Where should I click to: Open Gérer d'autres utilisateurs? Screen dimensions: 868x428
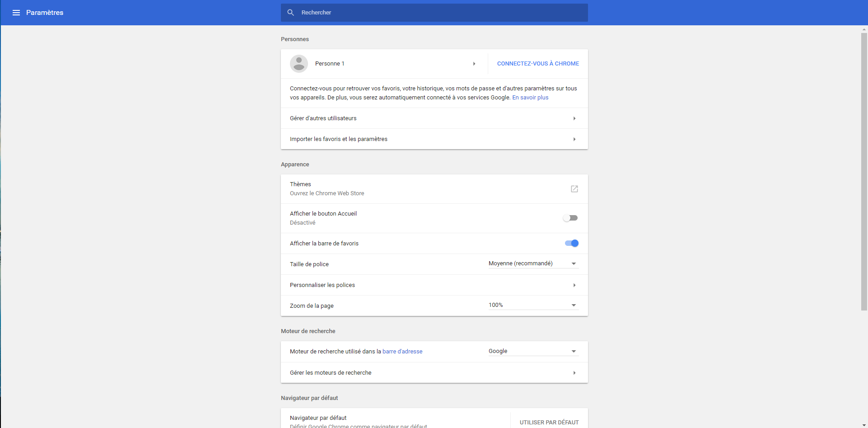click(x=434, y=118)
